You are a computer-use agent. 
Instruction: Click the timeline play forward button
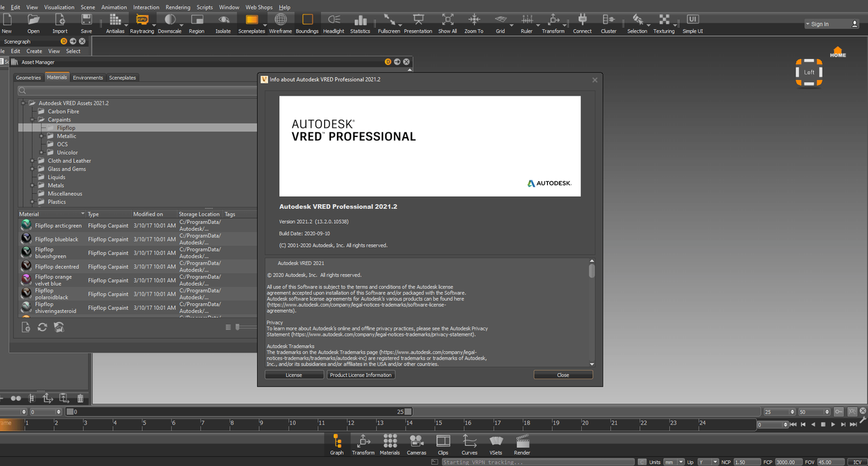tap(833, 425)
